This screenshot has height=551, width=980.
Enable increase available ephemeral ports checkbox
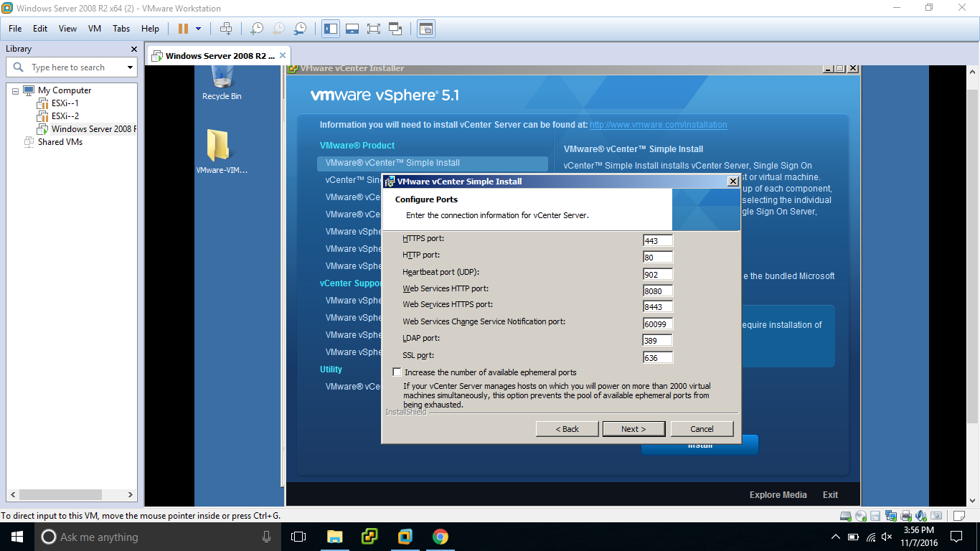tap(397, 372)
